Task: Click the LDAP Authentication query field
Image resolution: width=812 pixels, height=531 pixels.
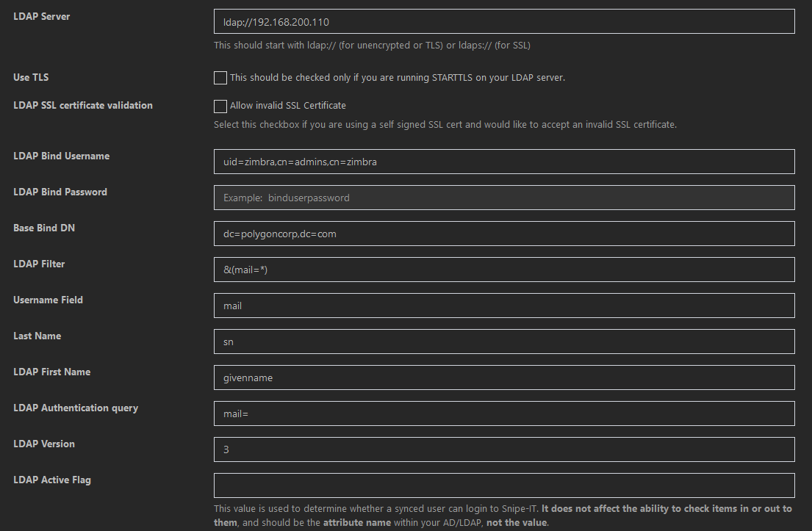Action: point(503,413)
